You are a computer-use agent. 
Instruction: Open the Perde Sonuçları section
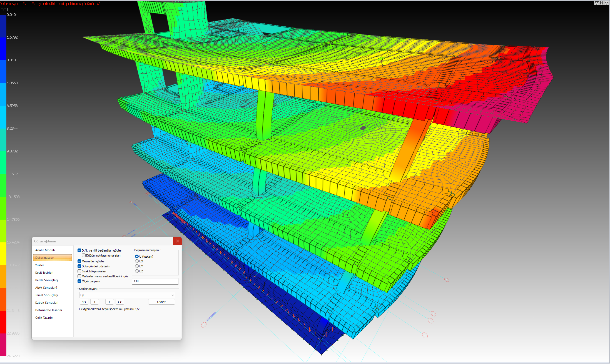(53, 280)
